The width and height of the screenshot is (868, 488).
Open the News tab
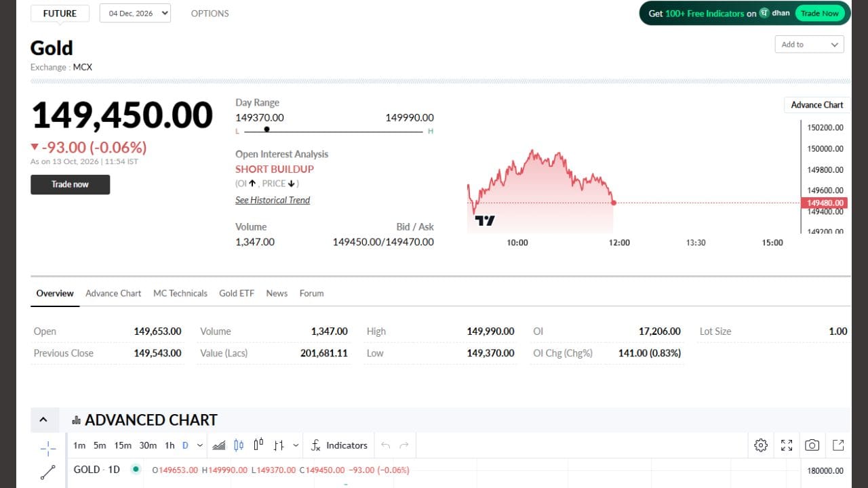click(277, 293)
